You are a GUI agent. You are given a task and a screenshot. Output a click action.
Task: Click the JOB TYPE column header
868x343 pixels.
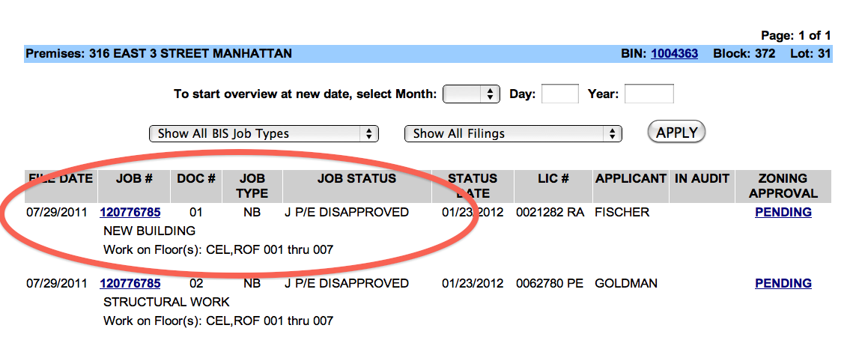(x=252, y=186)
